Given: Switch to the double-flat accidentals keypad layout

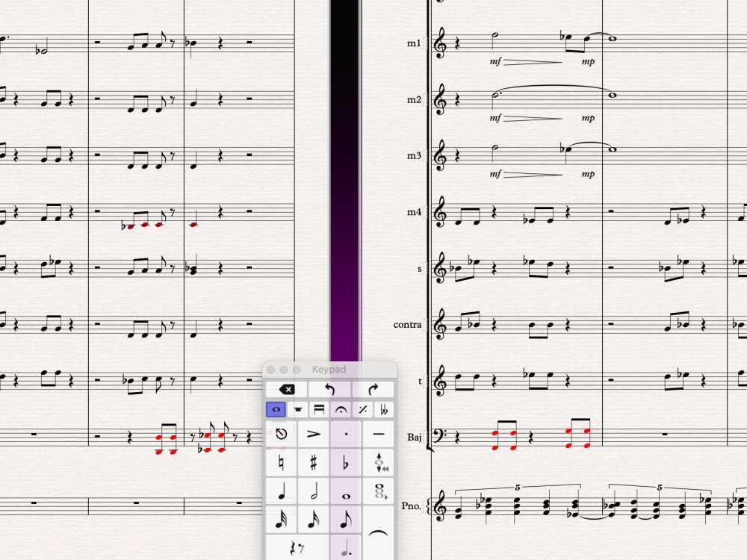Looking at the screenshot, I should tap(384, 409).
